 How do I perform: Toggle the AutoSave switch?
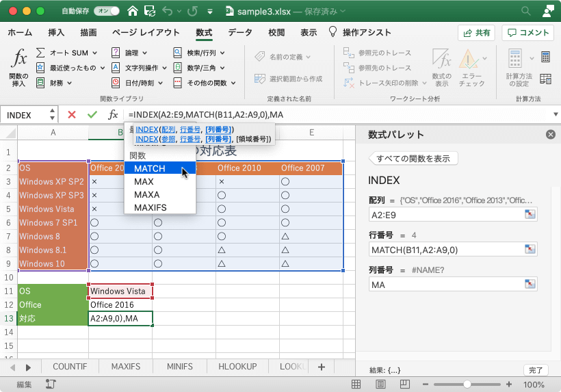107,11
